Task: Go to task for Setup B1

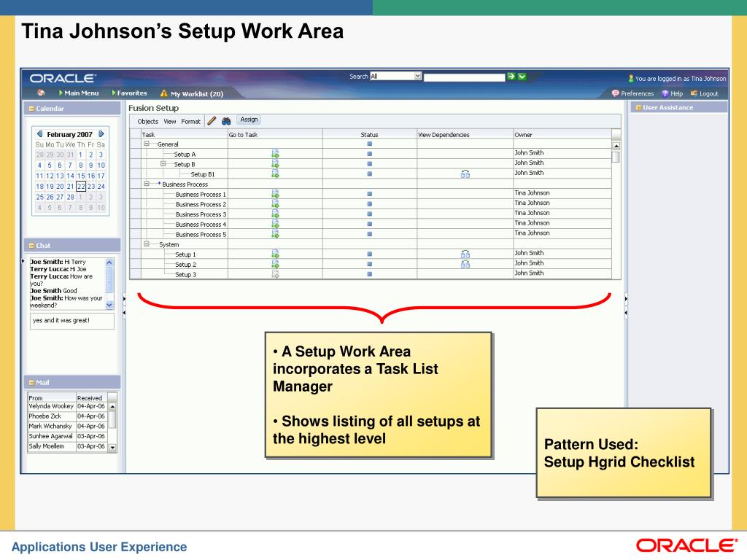Action: pyautogui.click(x=275, y=174)
